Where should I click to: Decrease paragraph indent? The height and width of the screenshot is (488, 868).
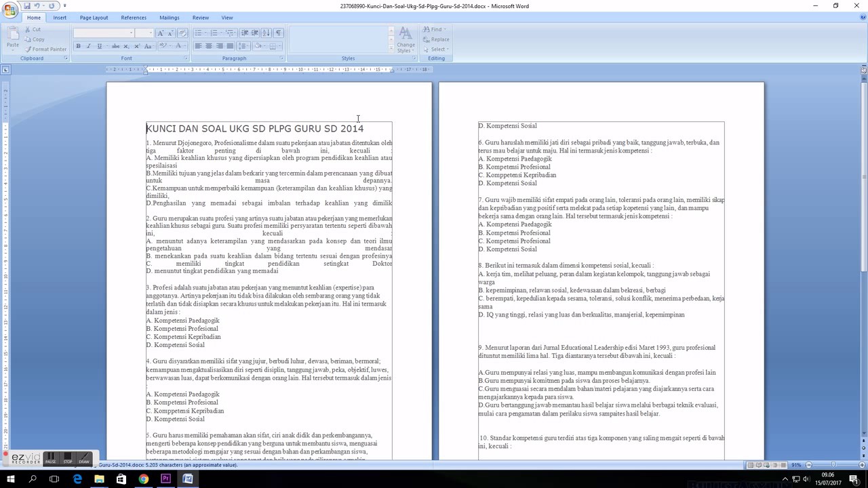(245, 33)
